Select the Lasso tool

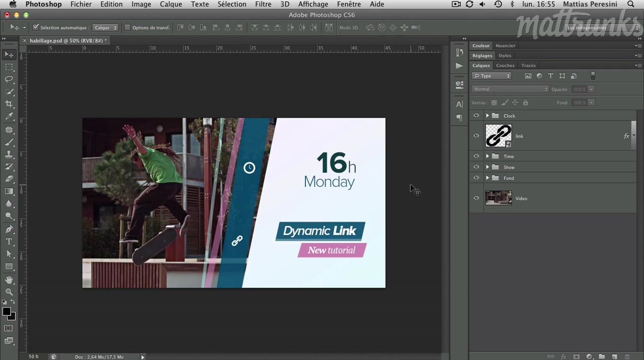9,79
